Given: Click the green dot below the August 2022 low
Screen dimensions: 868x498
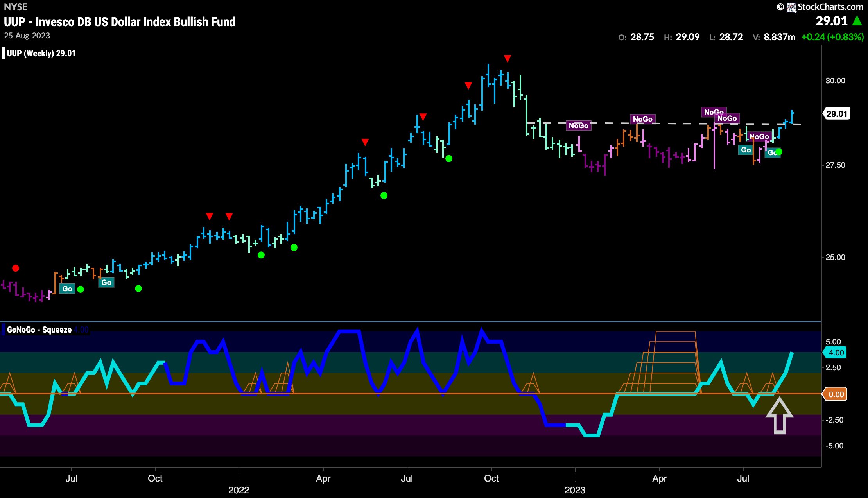Looking at the screenshot, I should click(449, 158).
